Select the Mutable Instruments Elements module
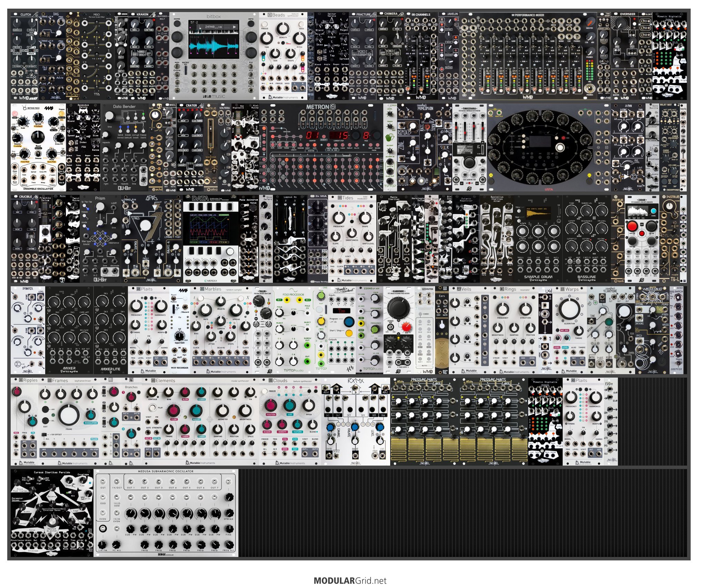The width and height of the screenshot is (701, 588). [200, 421]
